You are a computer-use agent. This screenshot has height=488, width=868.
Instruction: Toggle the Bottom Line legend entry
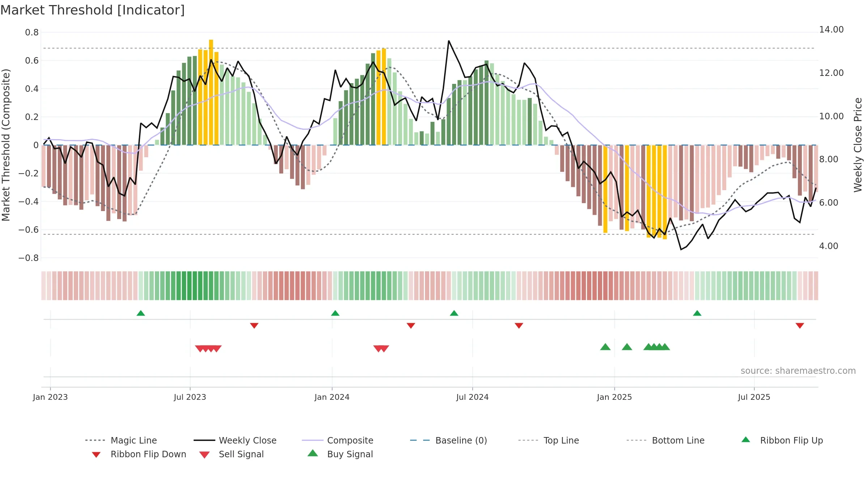click(665, 440)
